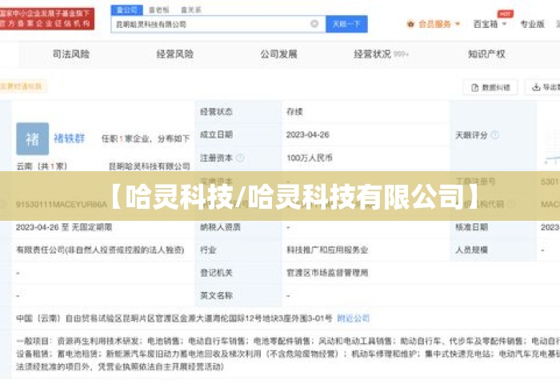Click the 导出 download button
The height and width of the screenshot is (392, 560).
tap(543, 87)
